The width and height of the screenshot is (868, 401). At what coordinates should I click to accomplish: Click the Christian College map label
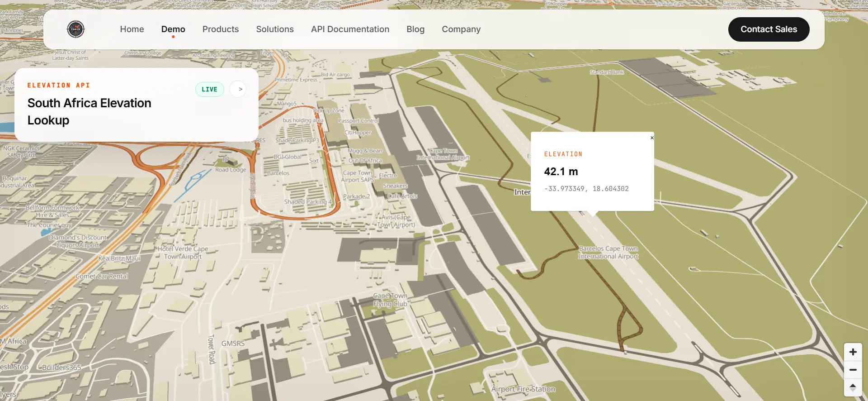pos(143,53)
